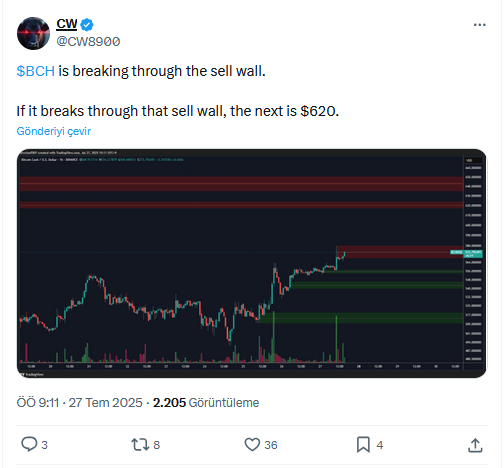Click the reply speech bubble icon
The height and width of the screenshot is (468, 504).
(x=29, y=444)
